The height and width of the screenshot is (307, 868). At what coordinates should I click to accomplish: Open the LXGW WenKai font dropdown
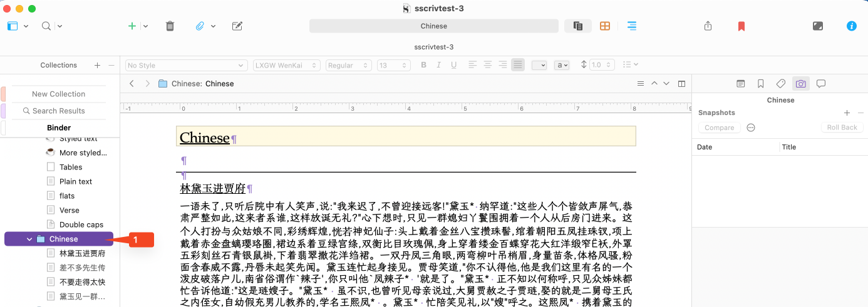pos(287,65)
